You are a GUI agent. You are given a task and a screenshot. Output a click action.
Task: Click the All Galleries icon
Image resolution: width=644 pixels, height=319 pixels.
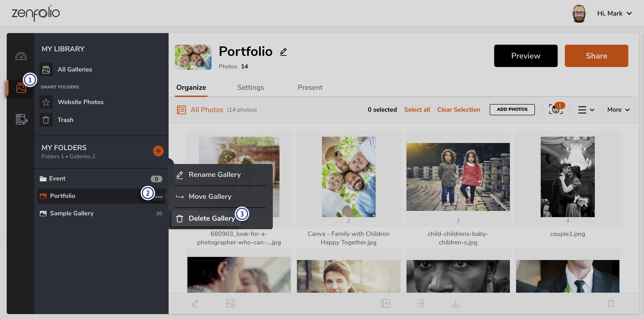[x=46, y=69]
